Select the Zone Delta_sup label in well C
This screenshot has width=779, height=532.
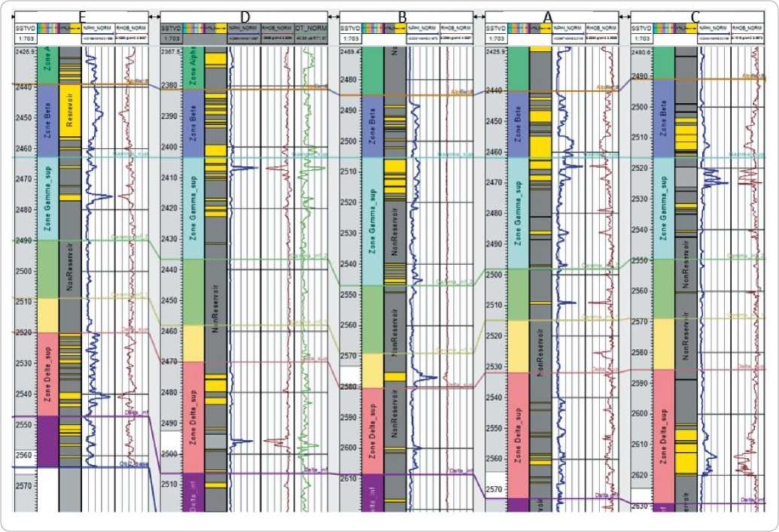[663, 436]
